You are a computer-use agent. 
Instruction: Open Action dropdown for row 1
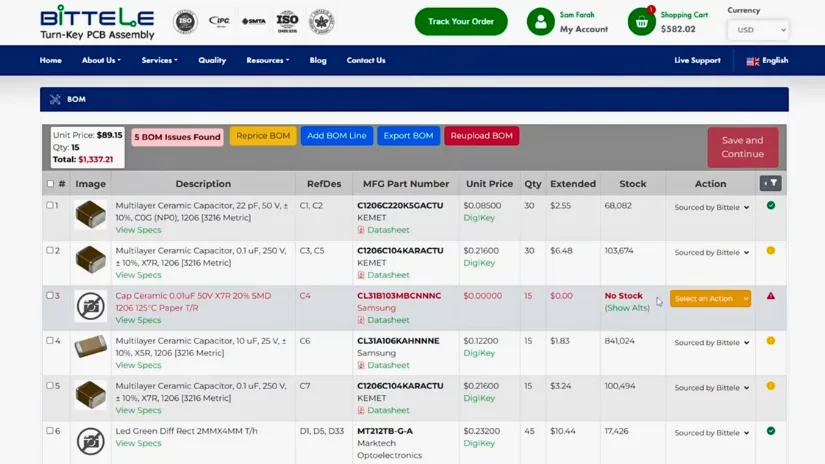click(711, 207)
